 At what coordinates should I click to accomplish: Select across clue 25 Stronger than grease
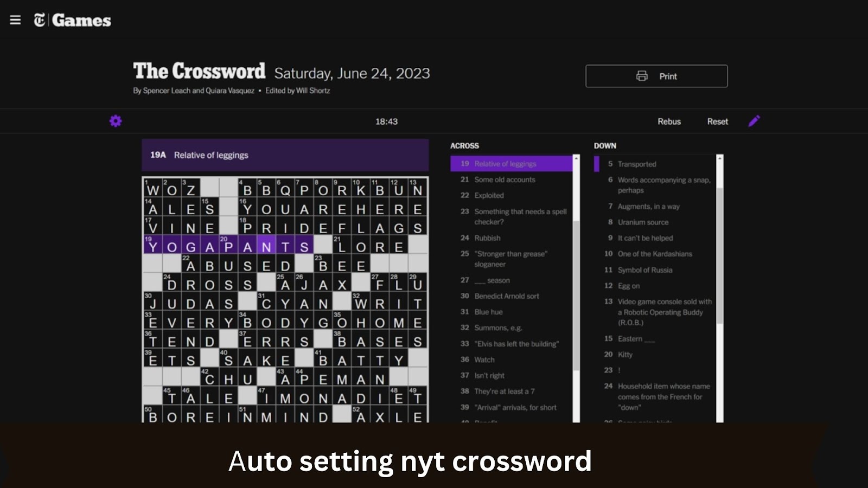pos(511,259)
